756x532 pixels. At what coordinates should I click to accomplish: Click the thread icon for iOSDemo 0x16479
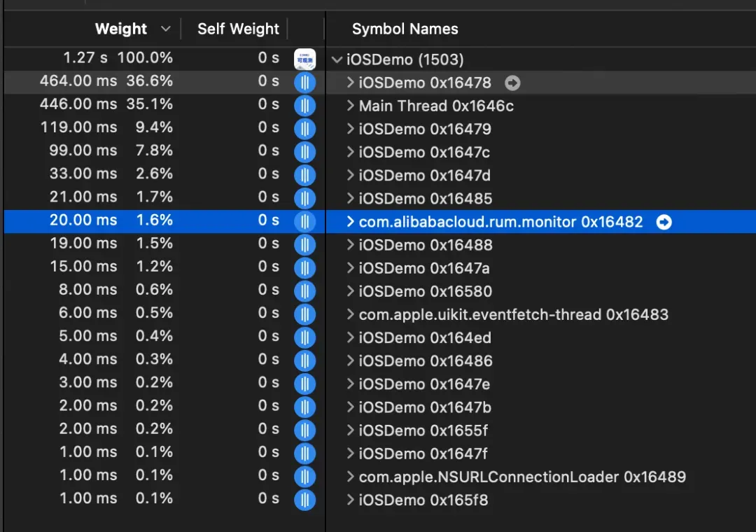pos(304,129)
